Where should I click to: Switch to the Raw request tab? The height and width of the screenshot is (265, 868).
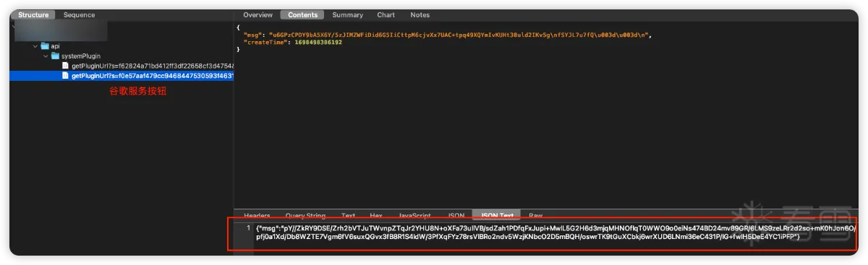[535, 215]
